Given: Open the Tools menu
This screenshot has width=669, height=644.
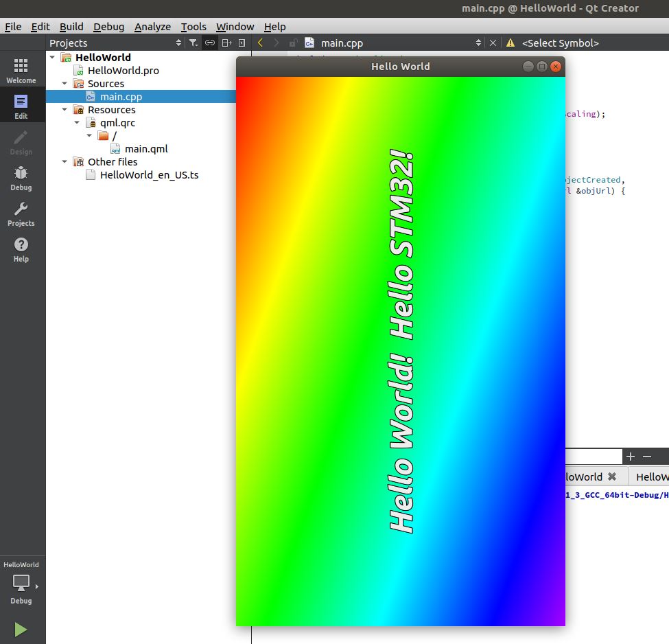Looking at the screenshot, I should (193, 27).
